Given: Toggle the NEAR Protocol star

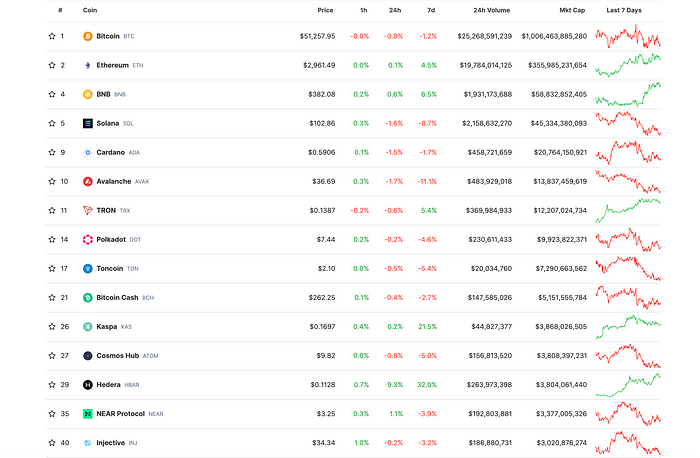Looking at the screenshot, I should tap(52, 414).
